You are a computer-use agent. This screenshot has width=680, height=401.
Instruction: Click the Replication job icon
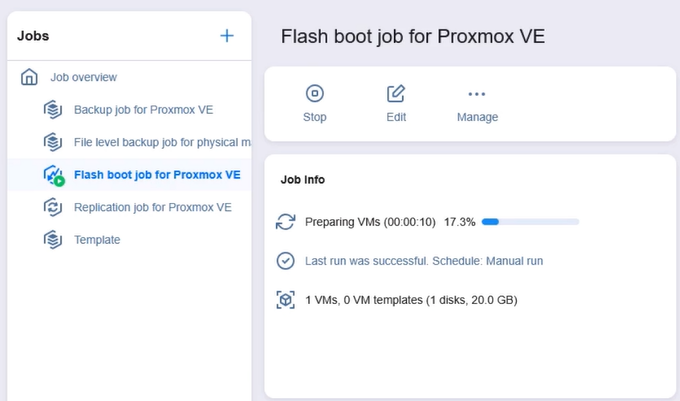pyautogui.click(x=53, y=207)
